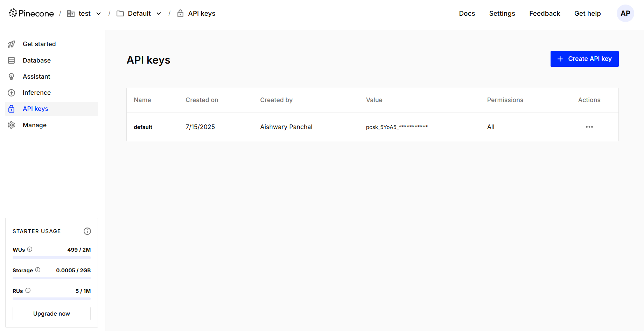Click the API keys lock icon in sidebar
This screenshot has height=331, width=644.
pos(12,109)
